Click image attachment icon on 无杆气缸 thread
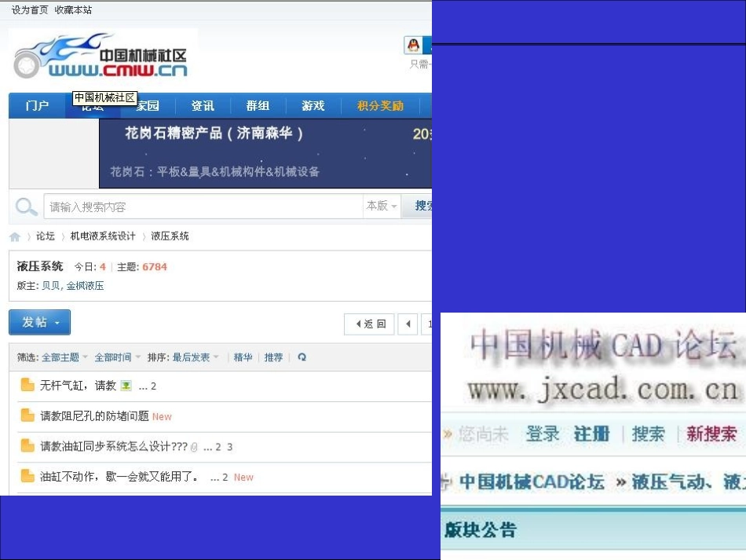This screenshot has height=560, width=746. [126, 386]
